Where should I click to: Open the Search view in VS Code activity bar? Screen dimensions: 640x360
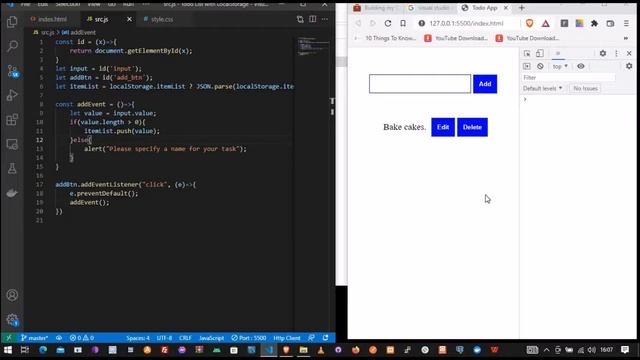click(12, 46)
